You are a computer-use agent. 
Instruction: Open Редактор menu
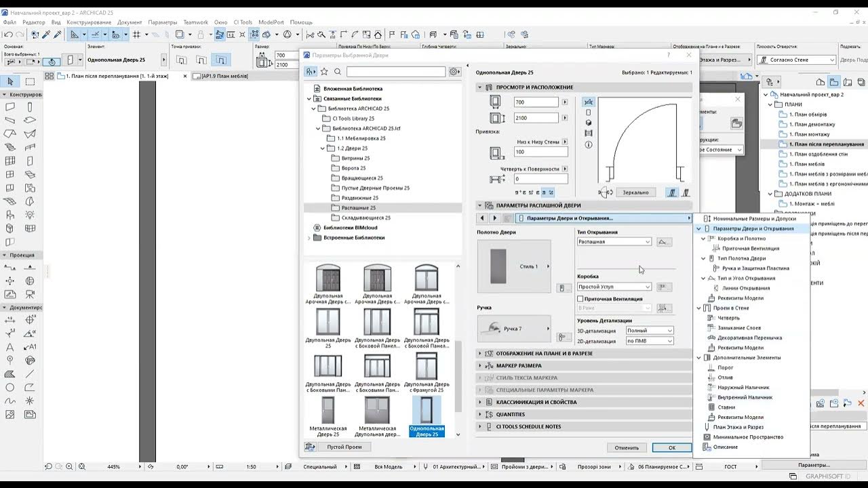coord(34,22)
